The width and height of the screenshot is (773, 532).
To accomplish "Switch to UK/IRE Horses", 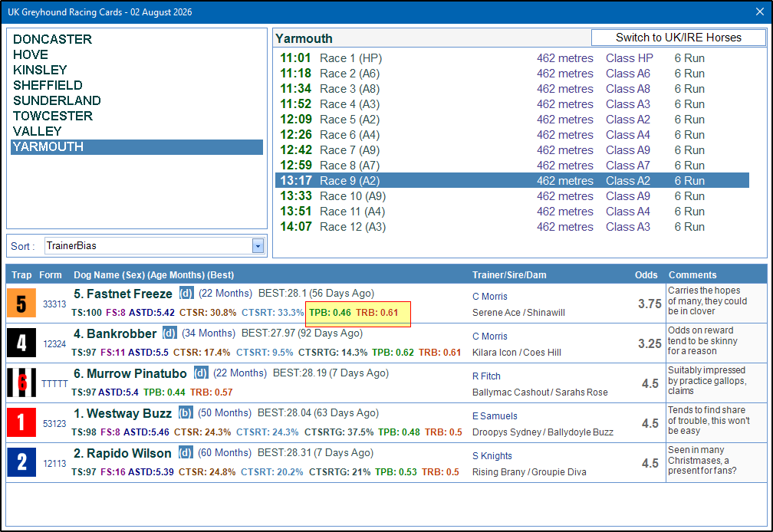I will click(x=679, y=38).
